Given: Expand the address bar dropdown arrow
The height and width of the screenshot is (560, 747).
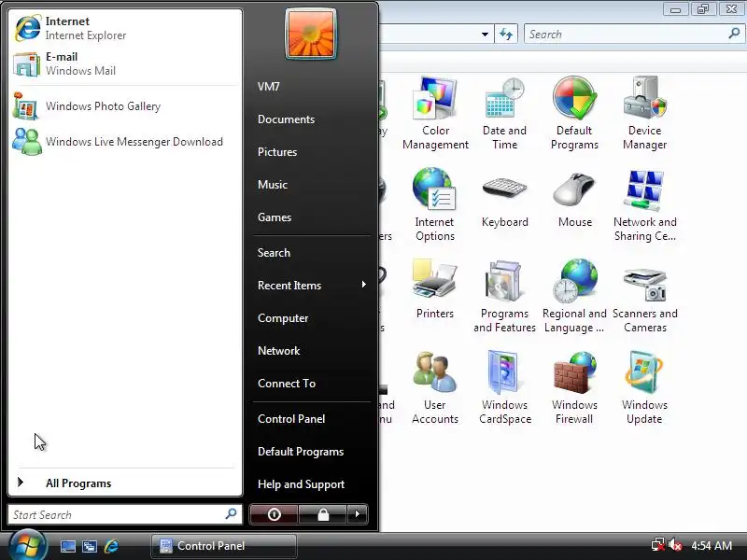Looking at the screenshot, I should [485, 35].
